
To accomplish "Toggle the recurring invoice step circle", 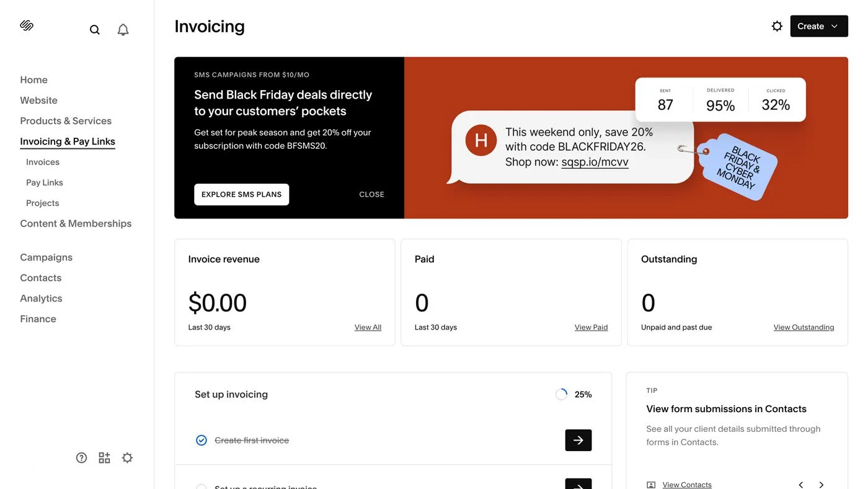I will coord(201,487).
